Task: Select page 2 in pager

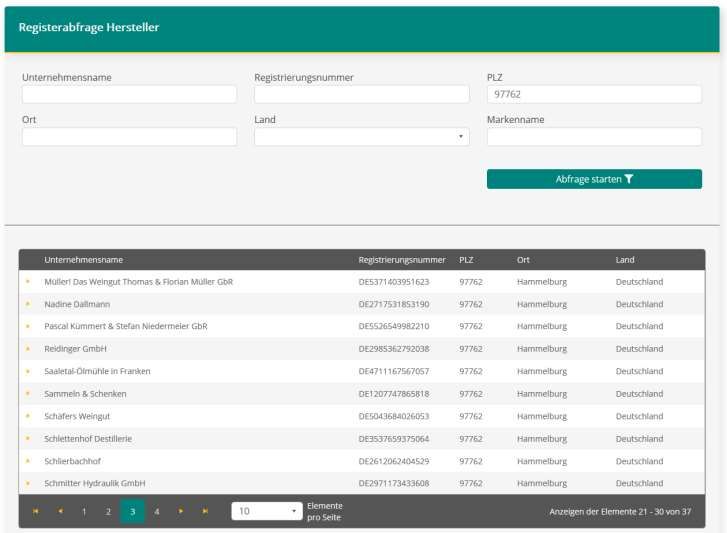Action: [x=108, y=511]
